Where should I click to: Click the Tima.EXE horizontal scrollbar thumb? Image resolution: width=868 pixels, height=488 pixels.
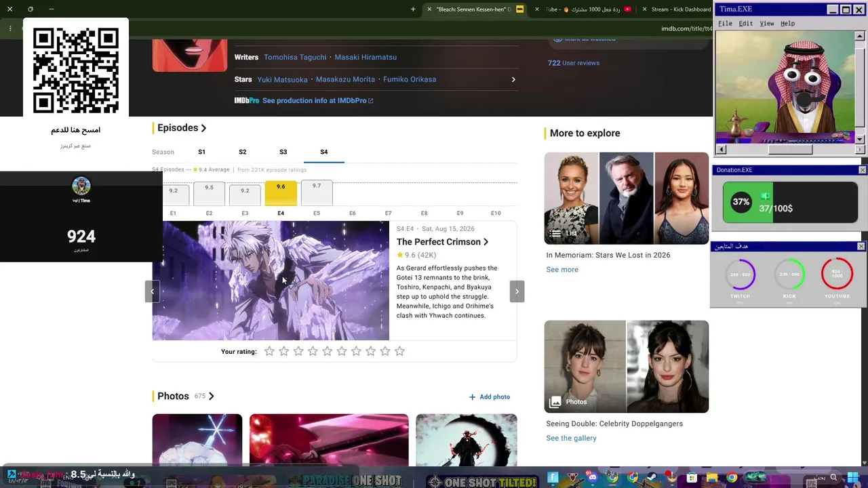790,150
